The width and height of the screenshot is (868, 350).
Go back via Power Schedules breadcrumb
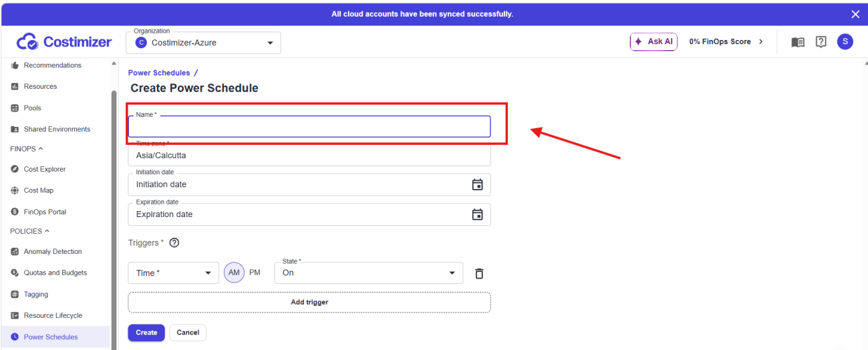point(159,73)
